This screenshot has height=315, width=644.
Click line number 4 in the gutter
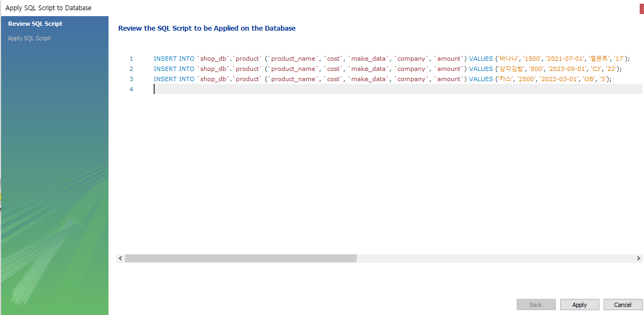tap(131, 89)
